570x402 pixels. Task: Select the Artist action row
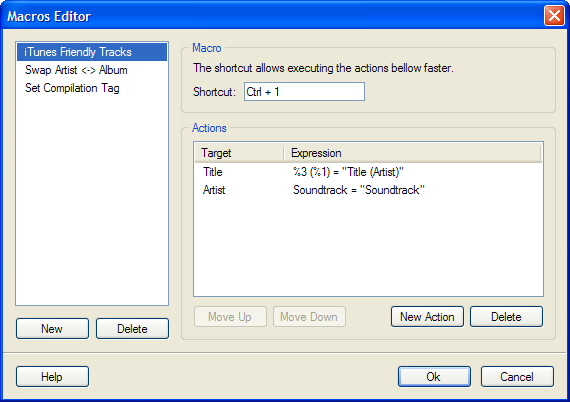pyautogui.click(x=368, y=190)
